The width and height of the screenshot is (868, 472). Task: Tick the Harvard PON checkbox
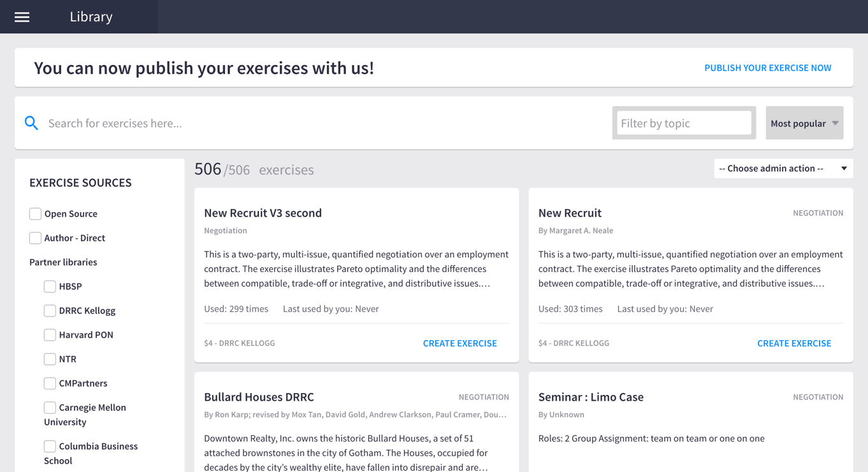50,334
